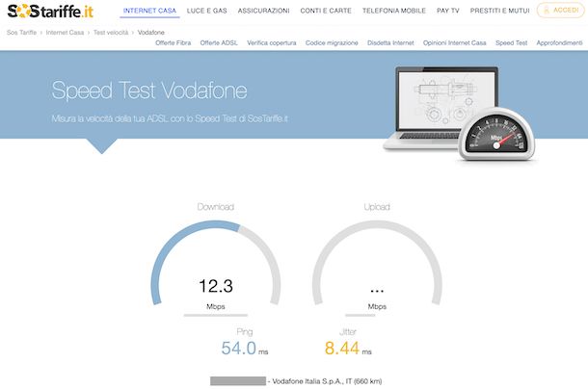Click the 12.3 download speed value
Screen dimensions: 588x389
(x=216, y=286)
